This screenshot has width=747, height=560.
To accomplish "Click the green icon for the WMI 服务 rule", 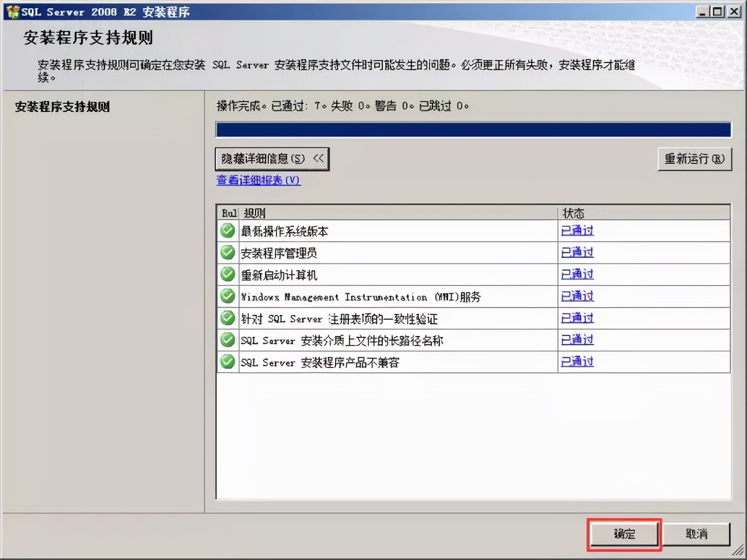I will click(x=227, y=296).
